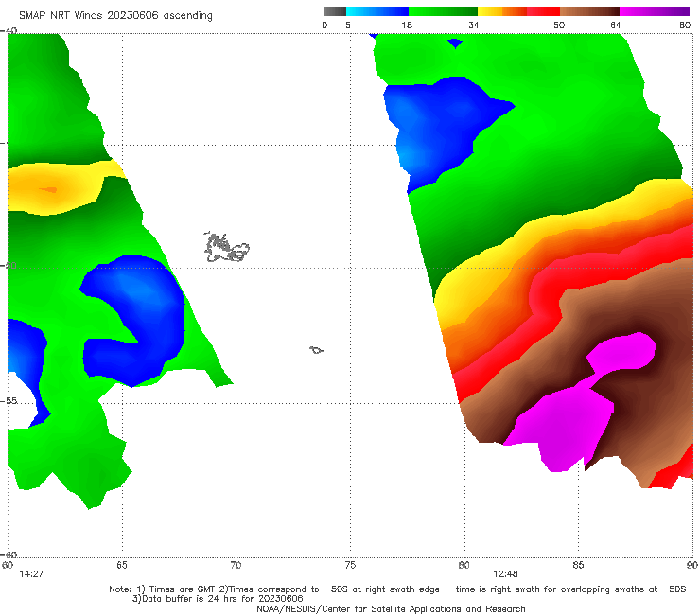Click the "85" longitude label
Screen dimensions: 700x615
(x=578, y=565)
